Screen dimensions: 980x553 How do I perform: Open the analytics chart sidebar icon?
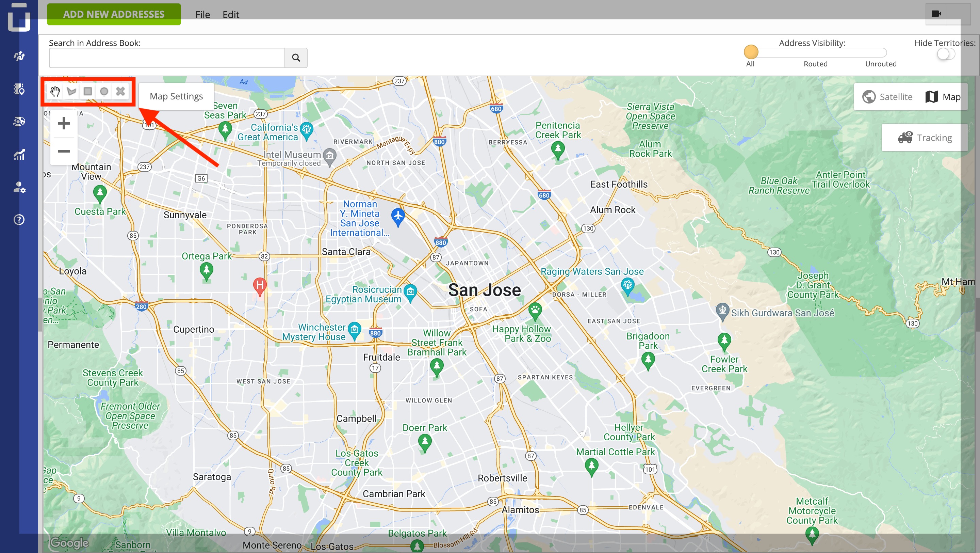point(19,154)
